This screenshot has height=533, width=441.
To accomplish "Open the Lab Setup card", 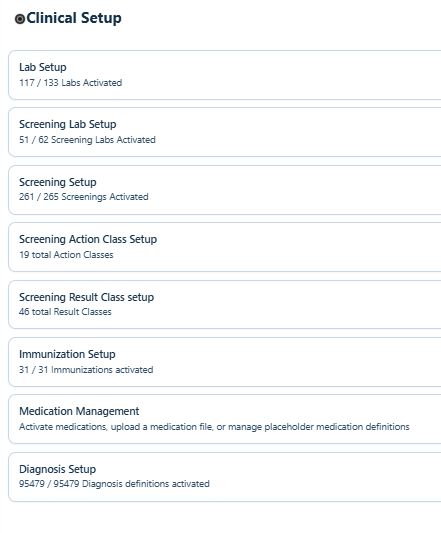I will click(225, 75).
